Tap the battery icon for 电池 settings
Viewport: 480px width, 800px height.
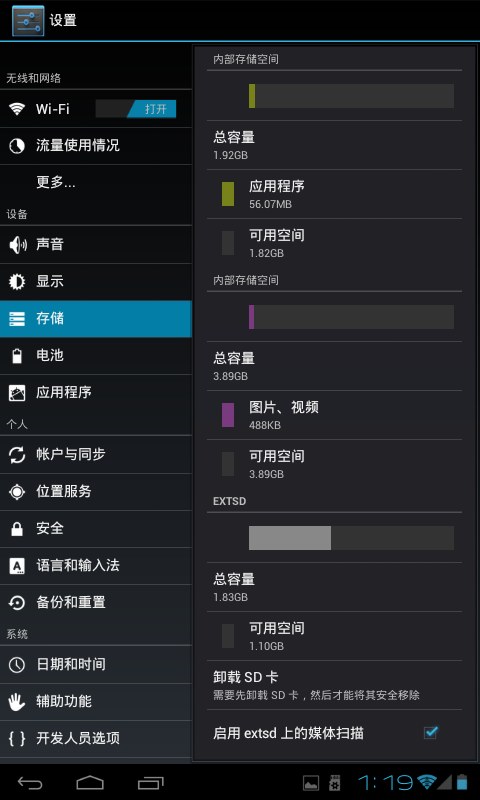(x=17, y=356)
